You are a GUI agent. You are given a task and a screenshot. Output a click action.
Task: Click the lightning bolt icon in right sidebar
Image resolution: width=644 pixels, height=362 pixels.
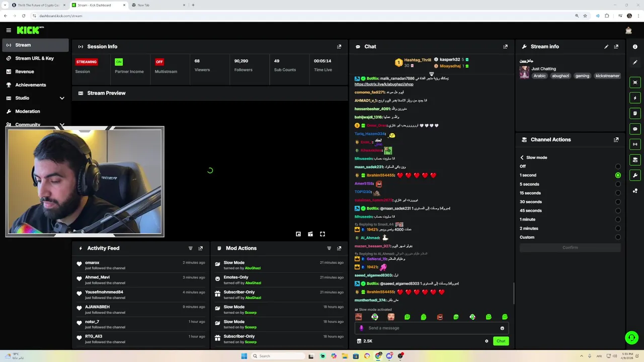(635, 98)
